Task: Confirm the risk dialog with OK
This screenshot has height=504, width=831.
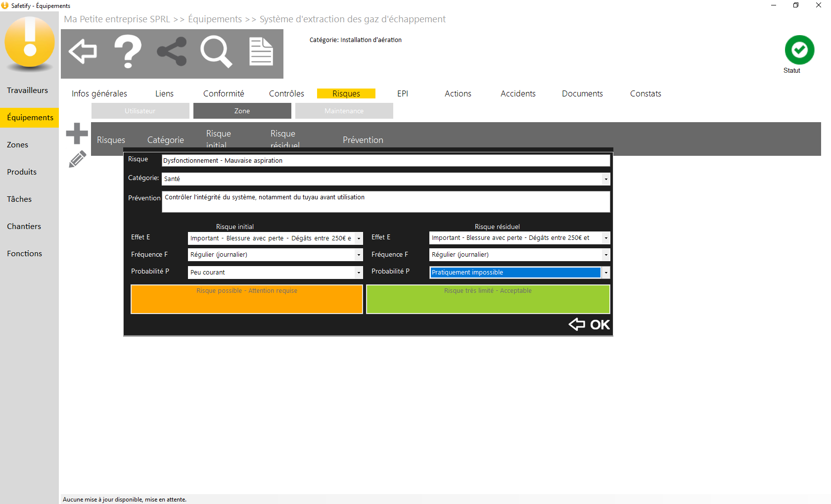Action: click(x=590, y=324)
